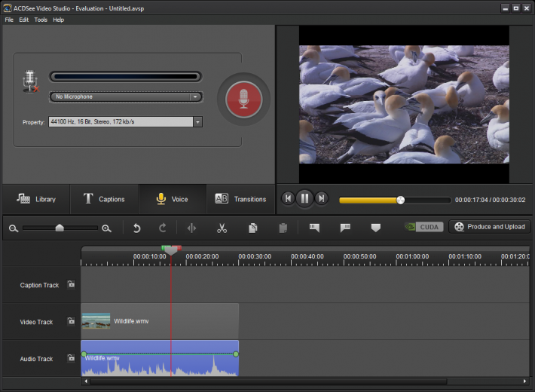Select the Voice tab
The height and width of the screenshot is (392, 535).
[173, 199]
